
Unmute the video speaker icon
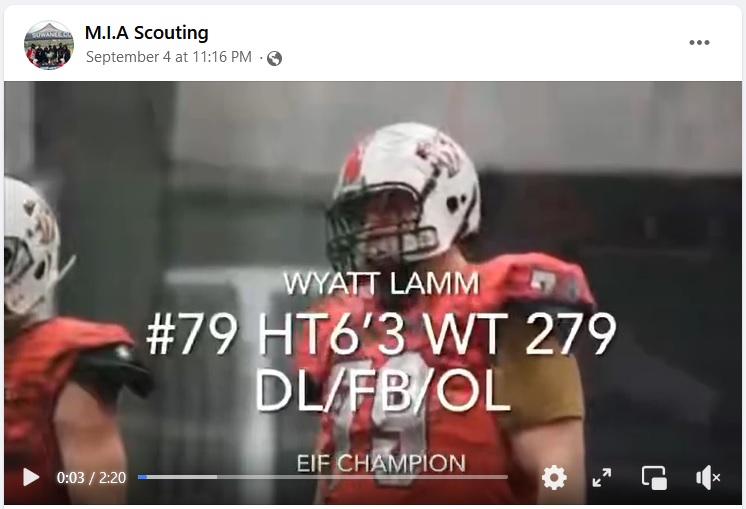[708, 478]
